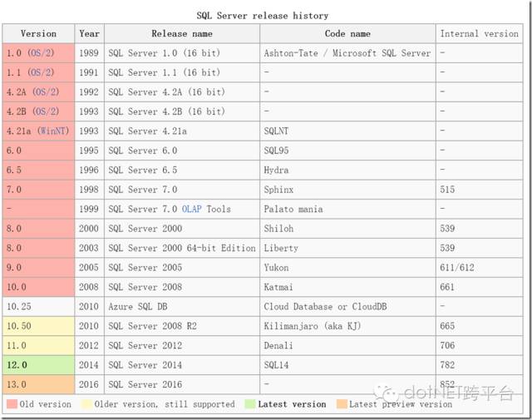The width and height of the screenshot is (532, 420).
Task: Click the version 11.0 cell
Action: [x=38, y=345]
